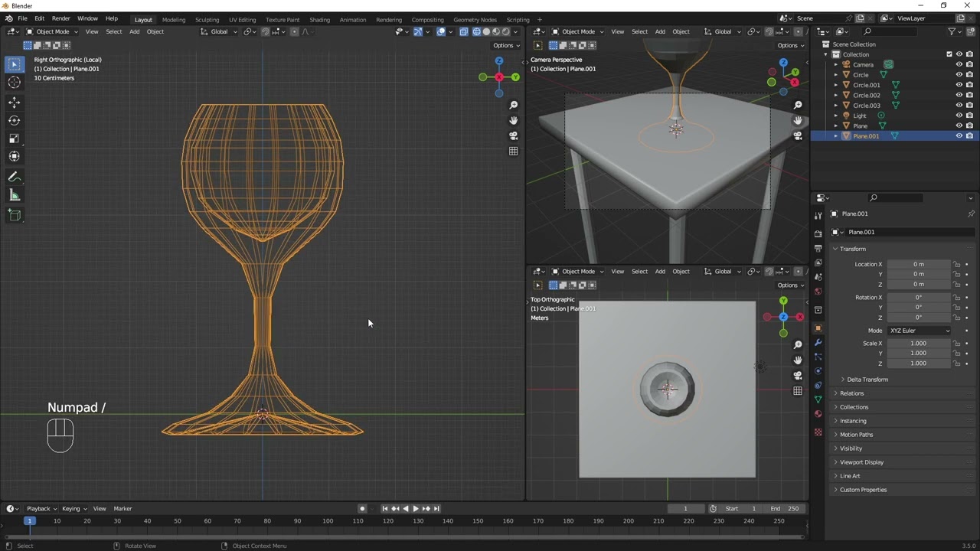Click the Scale X value field

click(918, 344)
